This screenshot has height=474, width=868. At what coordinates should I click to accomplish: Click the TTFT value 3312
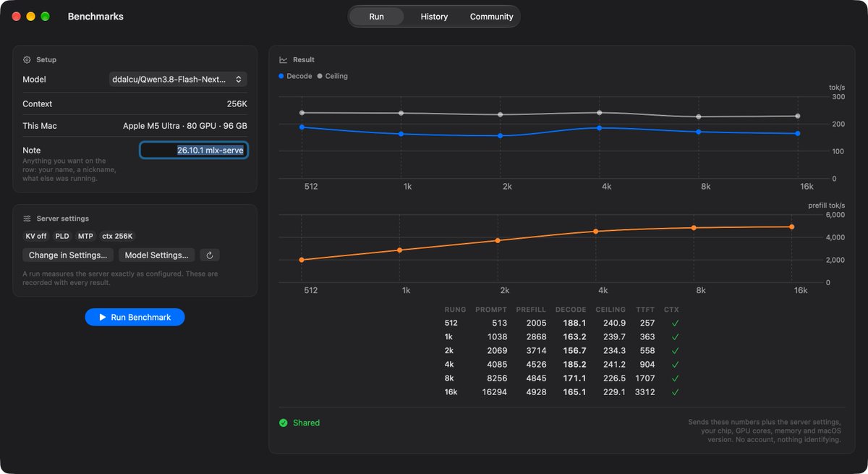644,392
